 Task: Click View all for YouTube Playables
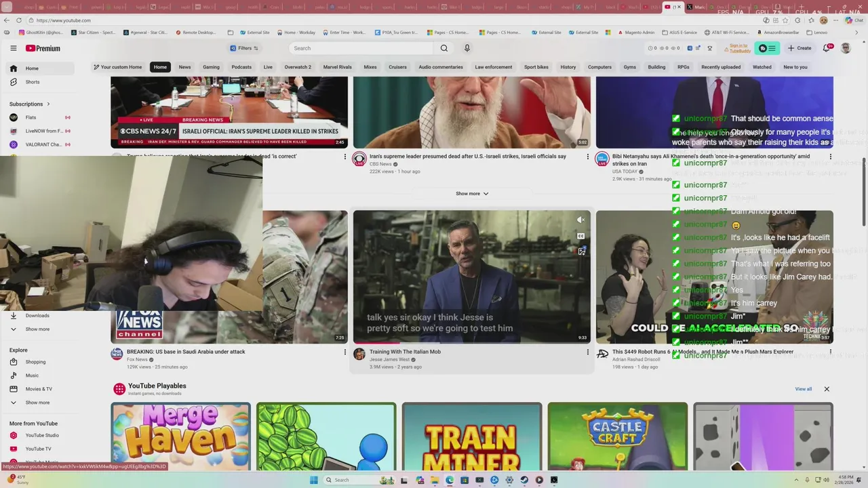[x=804, y=389]
